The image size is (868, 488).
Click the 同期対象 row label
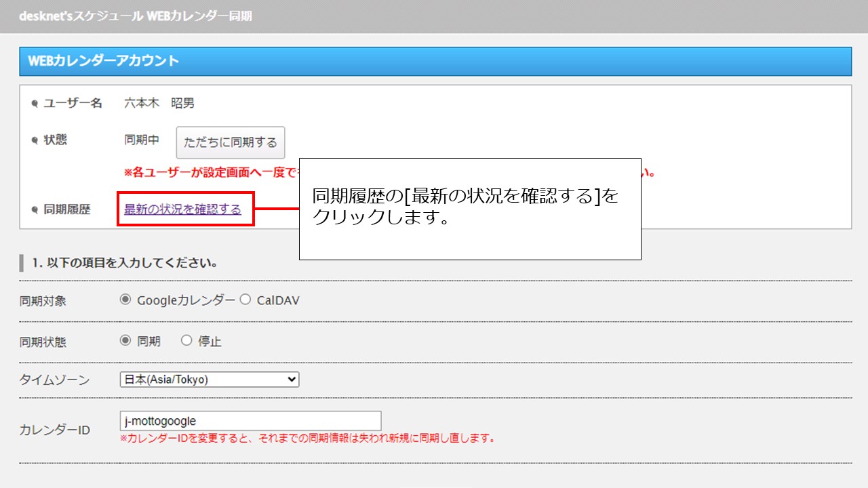[43, 301]
